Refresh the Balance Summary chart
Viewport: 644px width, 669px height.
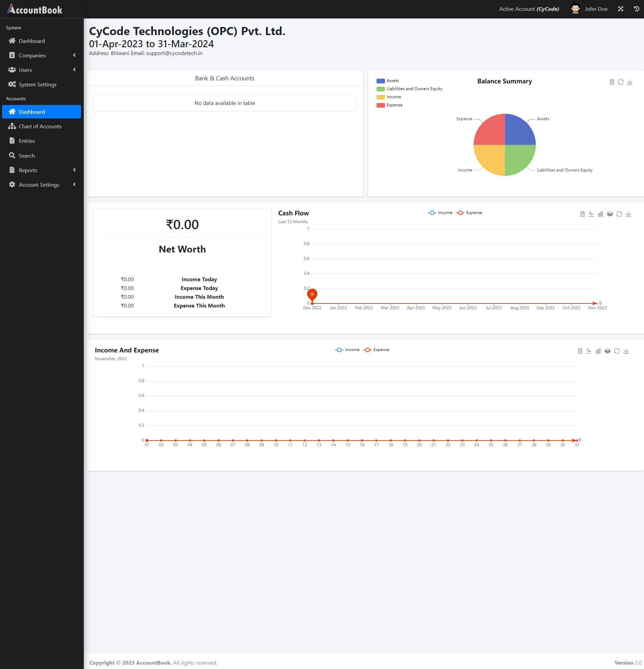[620, 82]
